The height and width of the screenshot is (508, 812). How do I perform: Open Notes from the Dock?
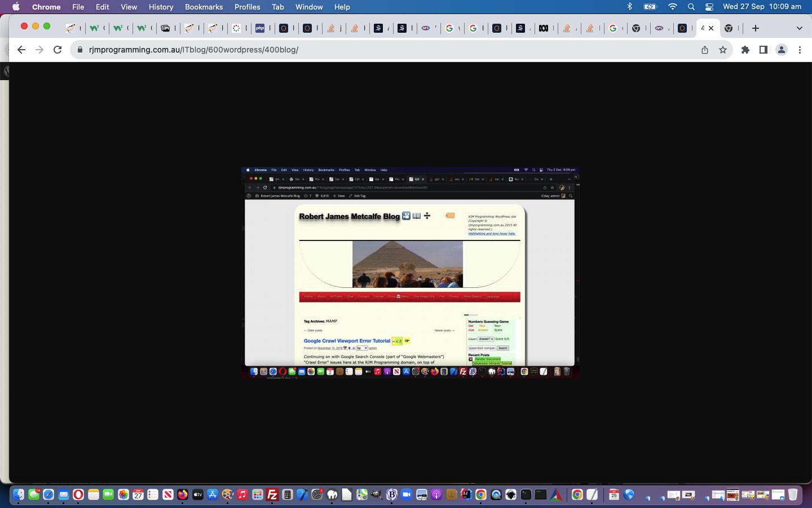tap(94, 494)
